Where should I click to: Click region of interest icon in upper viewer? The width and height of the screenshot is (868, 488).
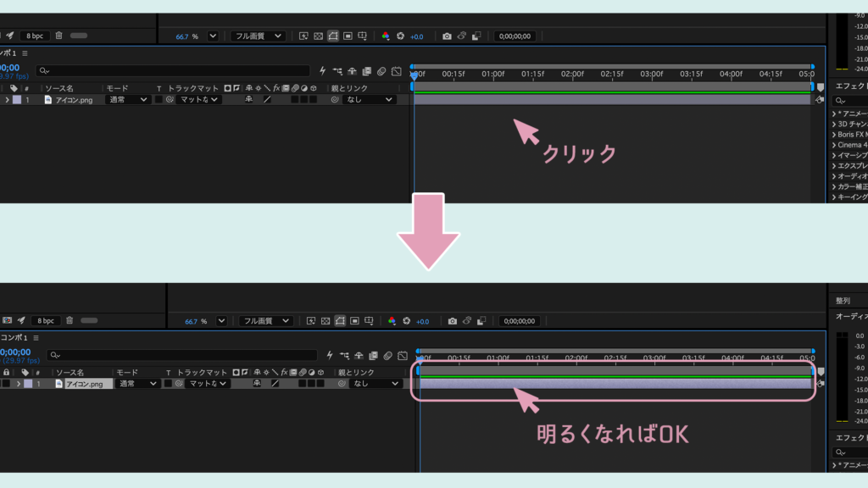coord(348,36)
